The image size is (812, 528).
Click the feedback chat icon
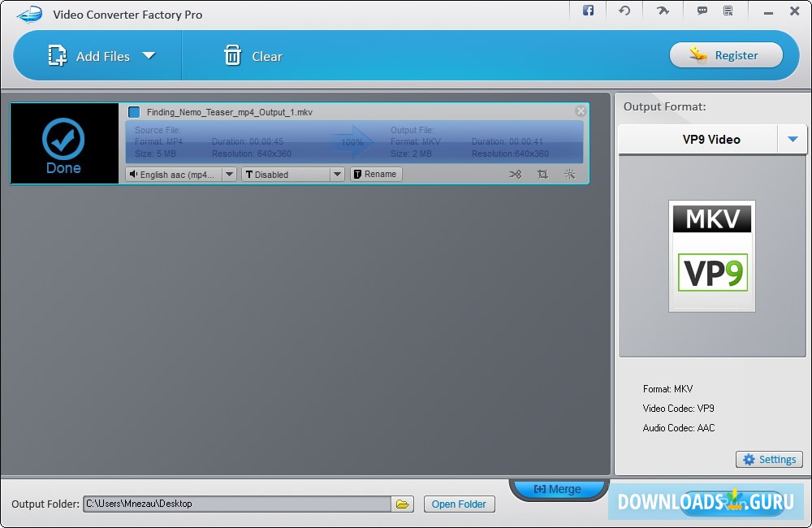pyautogui.click(x=701, y=11)
